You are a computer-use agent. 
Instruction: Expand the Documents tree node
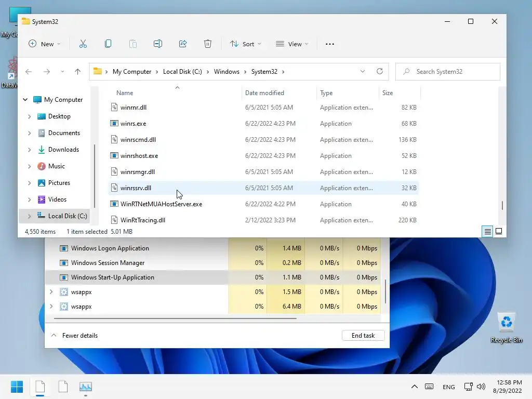(30, 133)
